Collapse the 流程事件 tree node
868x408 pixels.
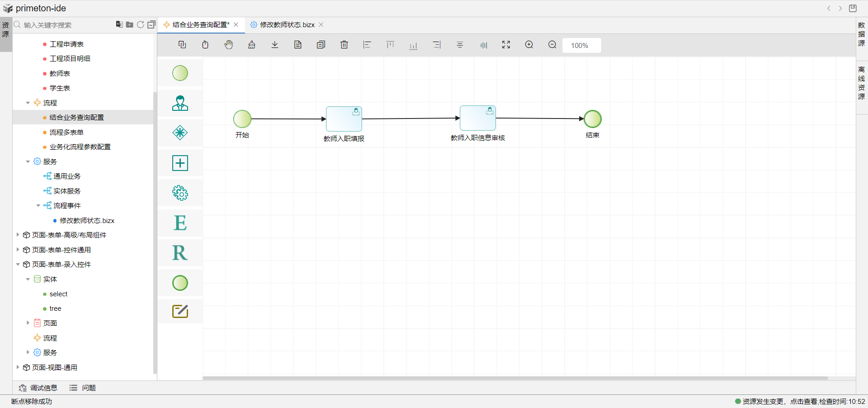coord(38,206)
